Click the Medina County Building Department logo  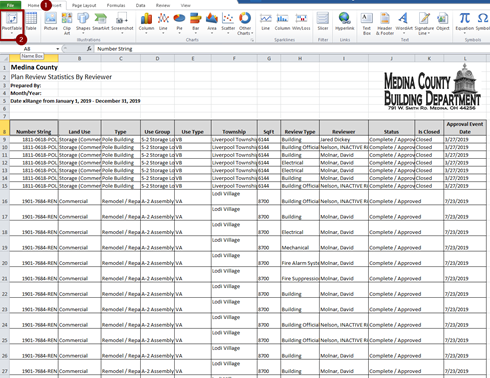point(432,87)
